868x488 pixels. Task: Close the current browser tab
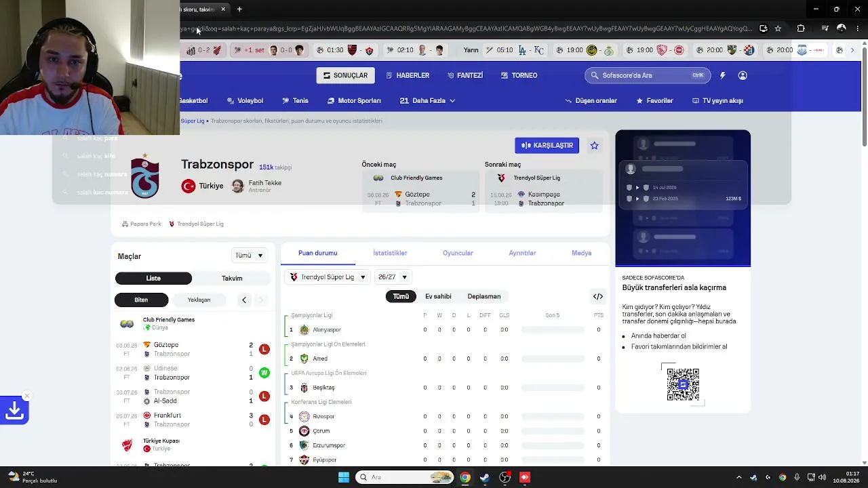(x=222, y=9)
